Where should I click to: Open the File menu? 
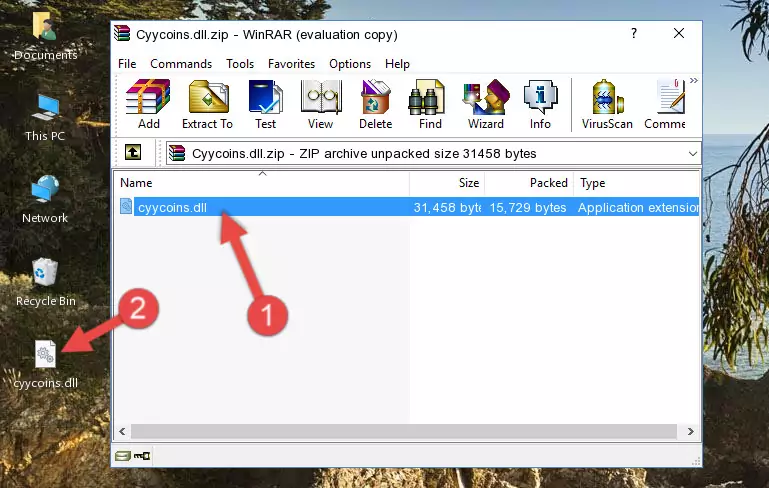pos(127,64)
